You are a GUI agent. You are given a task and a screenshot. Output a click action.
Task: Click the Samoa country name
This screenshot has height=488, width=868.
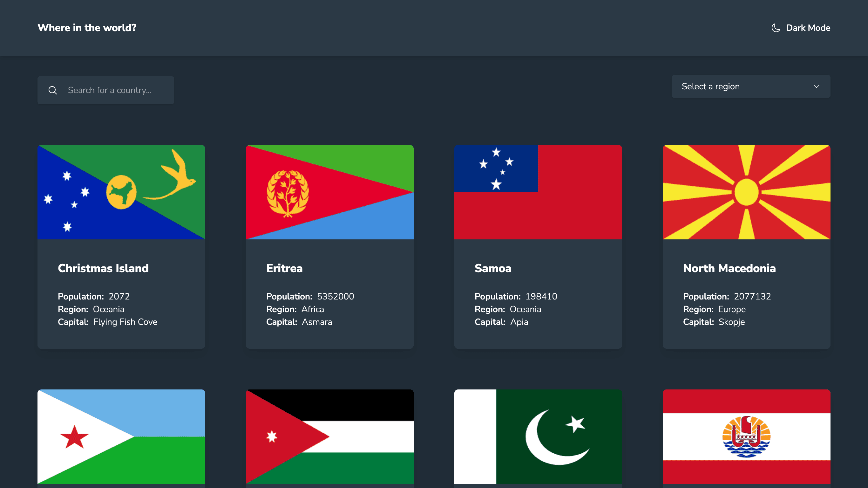tap(493, 268)
